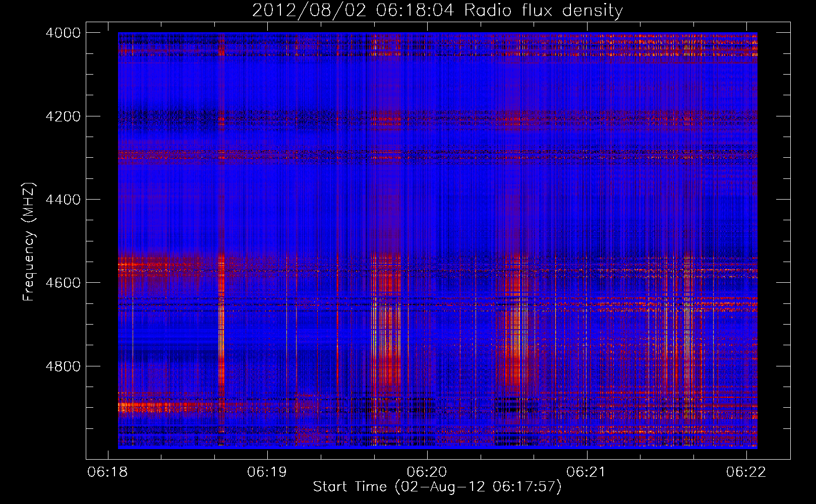This screenshot has width=816, height=504.
Task: Click the Start Time axis caption
Action: 437,487
